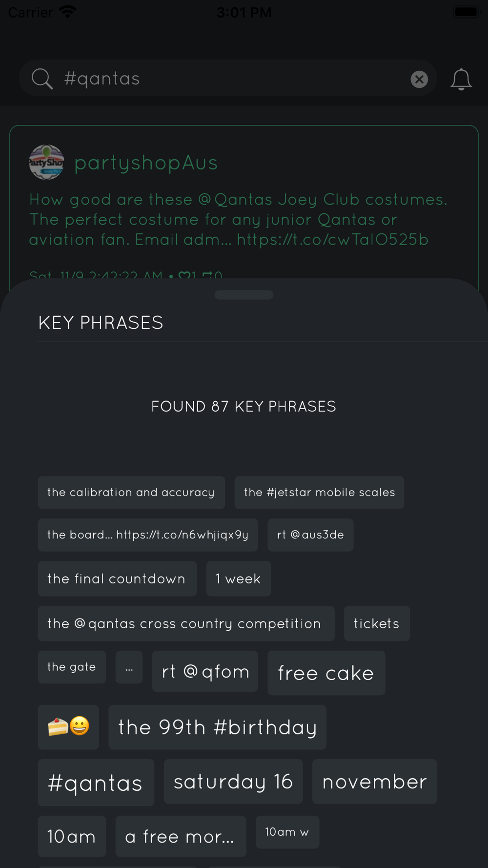Tap the key phrases sheet drag handle
This screenshot has width=488, height=868.
(x=244, y=295)
